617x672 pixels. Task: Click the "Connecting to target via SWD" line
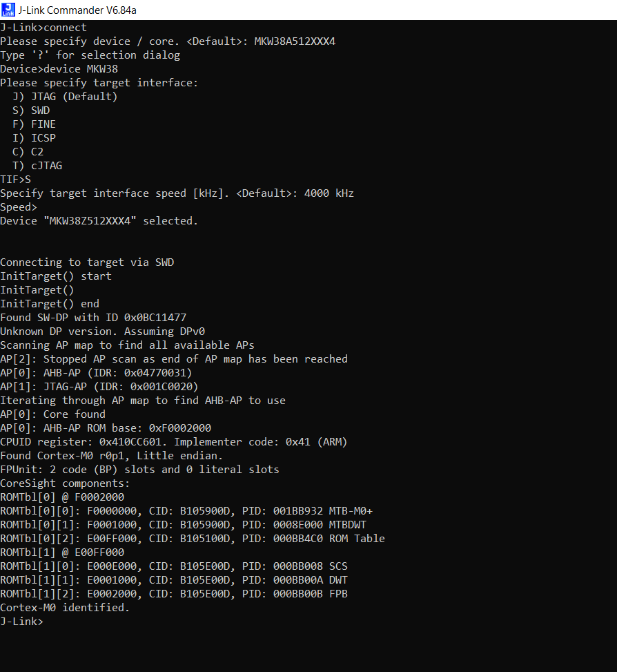(x=87, y=262)
